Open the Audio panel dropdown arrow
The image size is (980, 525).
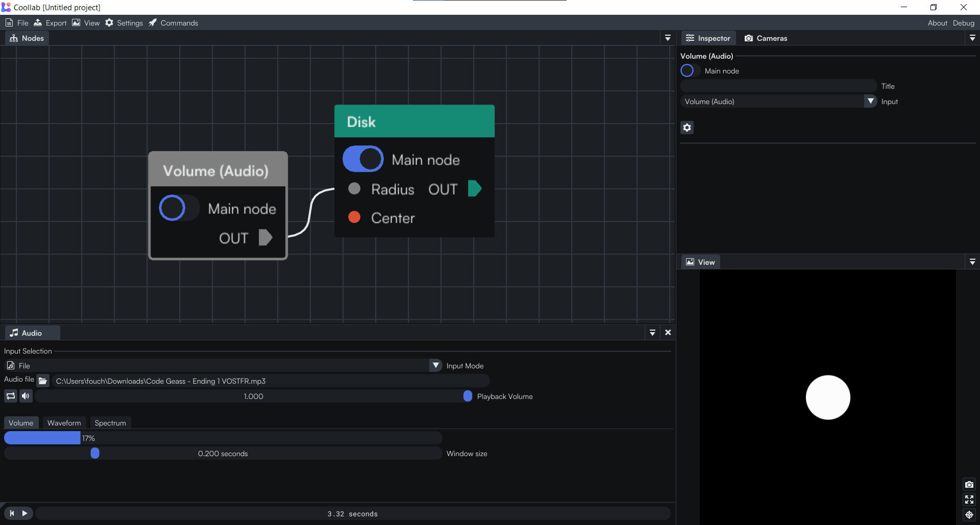click(652, 333)
